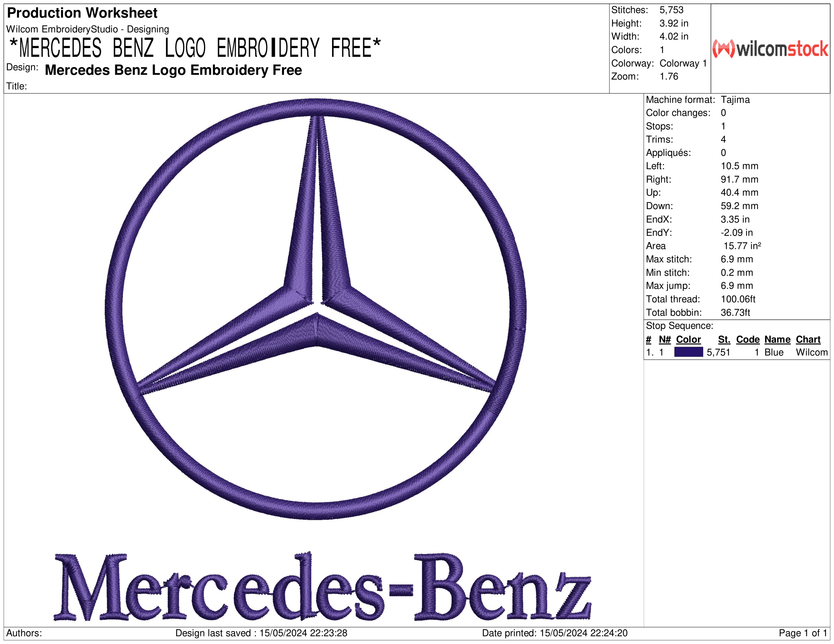
Task: Click the blue thread color swatch
Action: [x=688, y=352]
